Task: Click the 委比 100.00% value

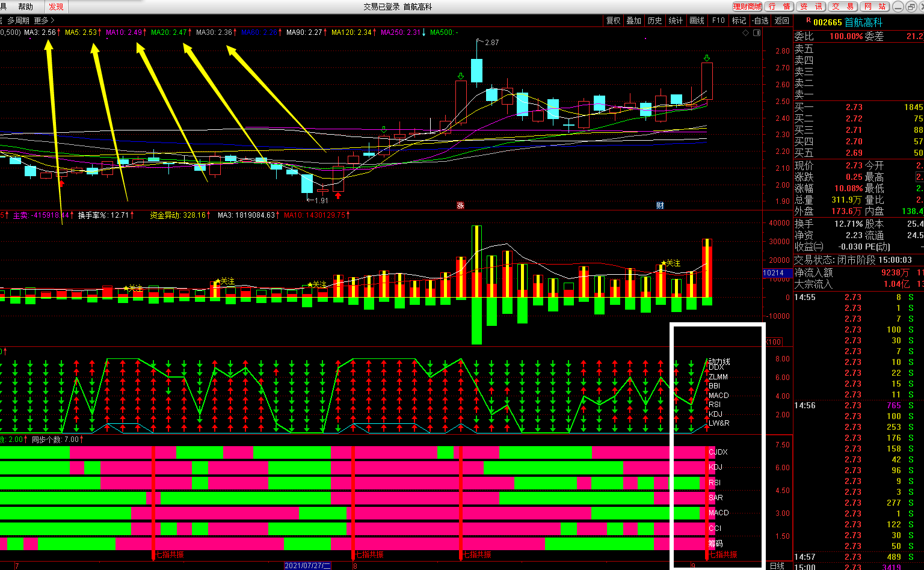Action: 846,36
